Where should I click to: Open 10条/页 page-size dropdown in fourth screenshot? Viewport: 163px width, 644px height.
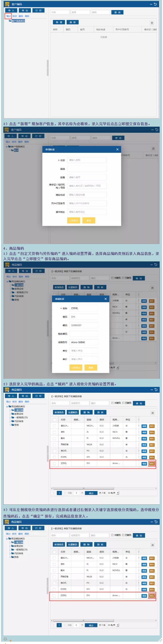tap(114, 493)
